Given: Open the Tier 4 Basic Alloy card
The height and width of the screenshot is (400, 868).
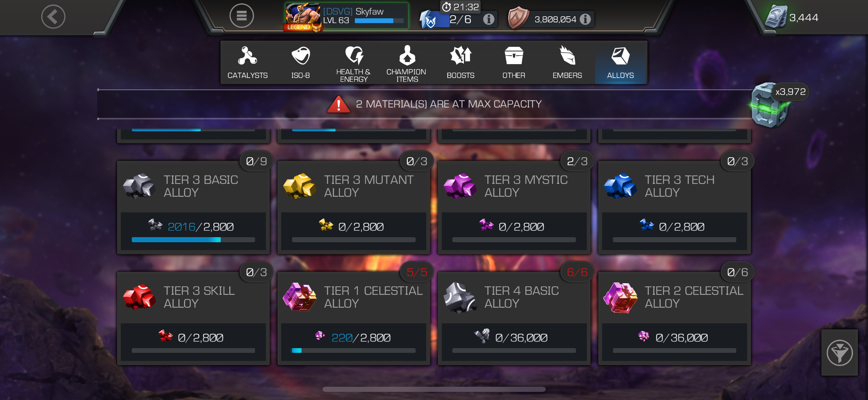Looking at the screenshot, I should 514,318.
